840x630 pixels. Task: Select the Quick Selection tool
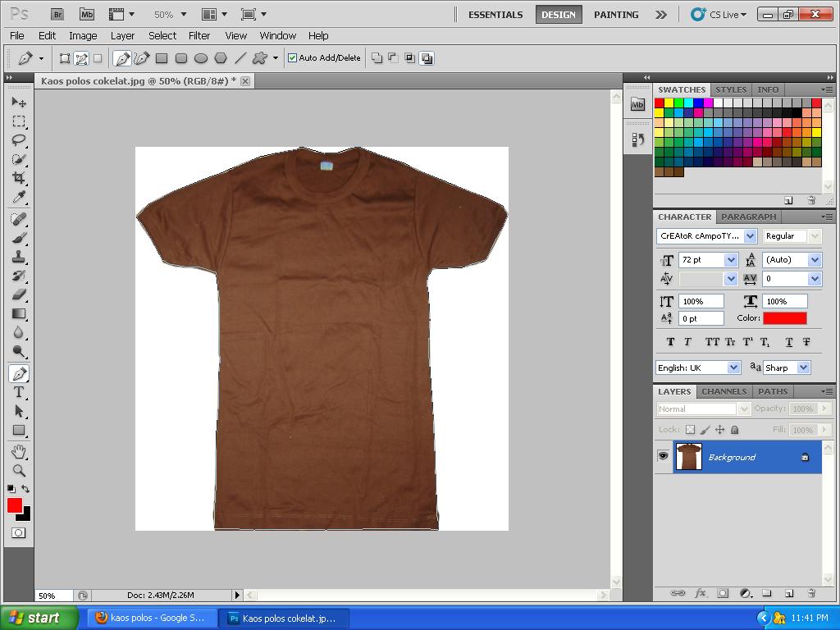coord(19,159)
